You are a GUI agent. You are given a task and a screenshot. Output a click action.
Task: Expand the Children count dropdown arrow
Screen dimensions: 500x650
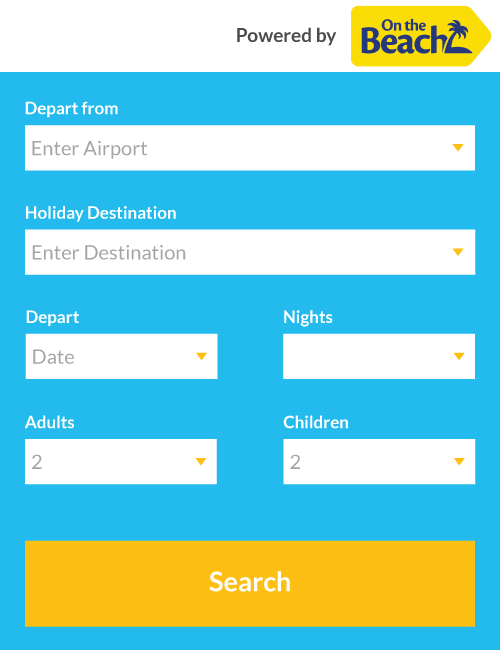(459, 461)
